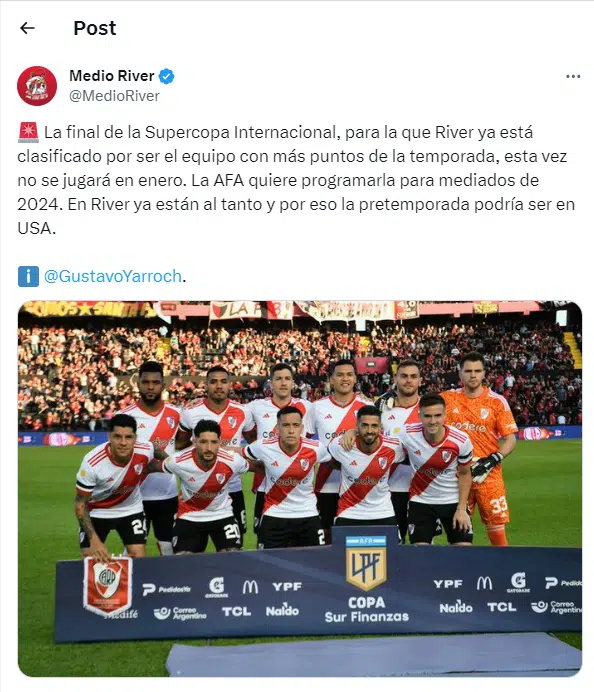Open the @MedioRiver handle
The image size is (594, 692).
coord(114,96)
